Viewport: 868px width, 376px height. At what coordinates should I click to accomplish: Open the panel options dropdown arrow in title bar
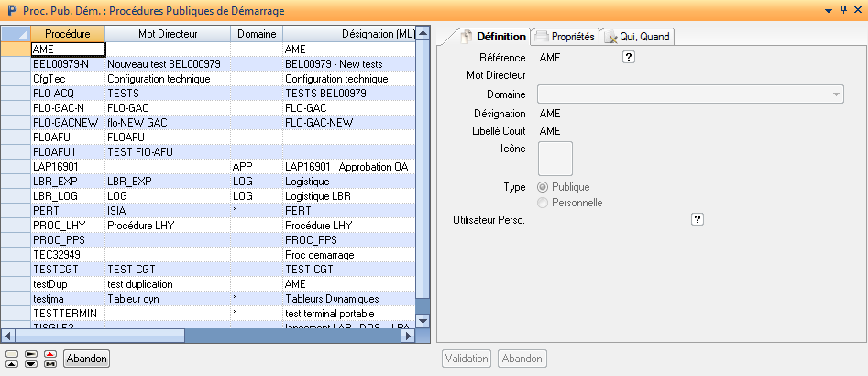pos(830,9)
